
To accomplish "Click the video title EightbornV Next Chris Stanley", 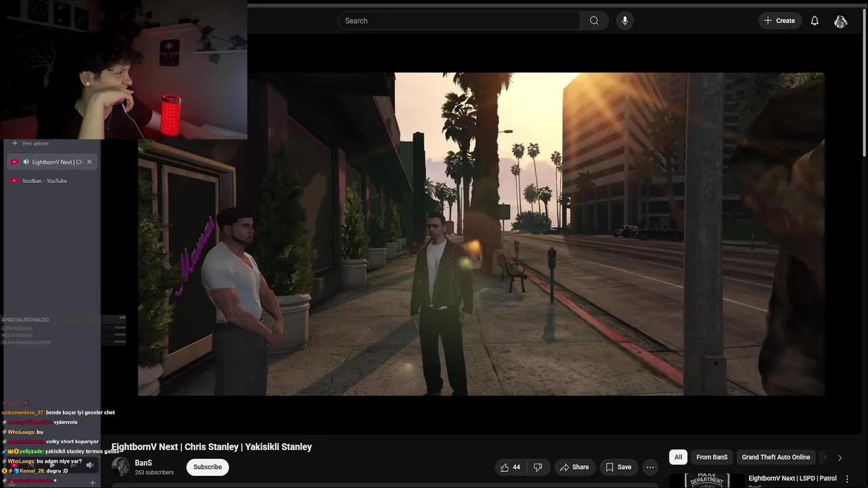I will tap(212, 447).
